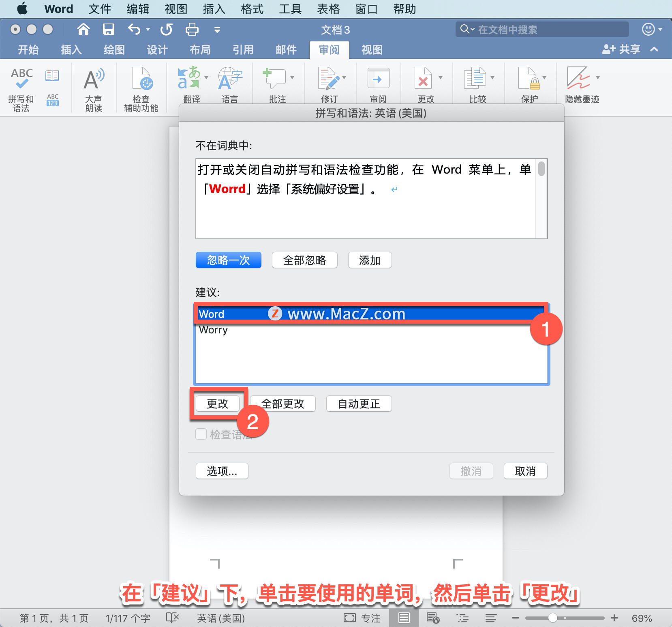
Task: Open Protect (保护) document icon
Action: [x=529, y=78]
